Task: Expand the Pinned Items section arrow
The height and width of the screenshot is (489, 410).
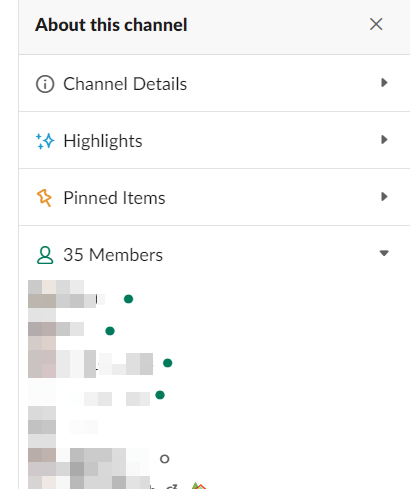Action: coord(384,197)
